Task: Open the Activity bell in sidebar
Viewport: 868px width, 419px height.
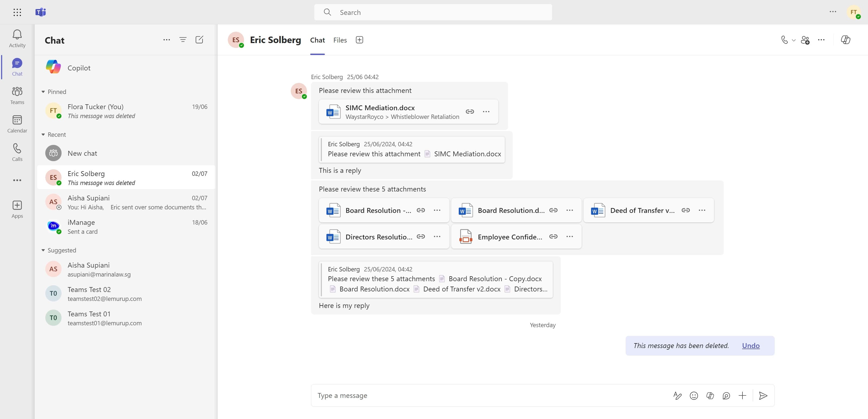Action: point(17,39)
